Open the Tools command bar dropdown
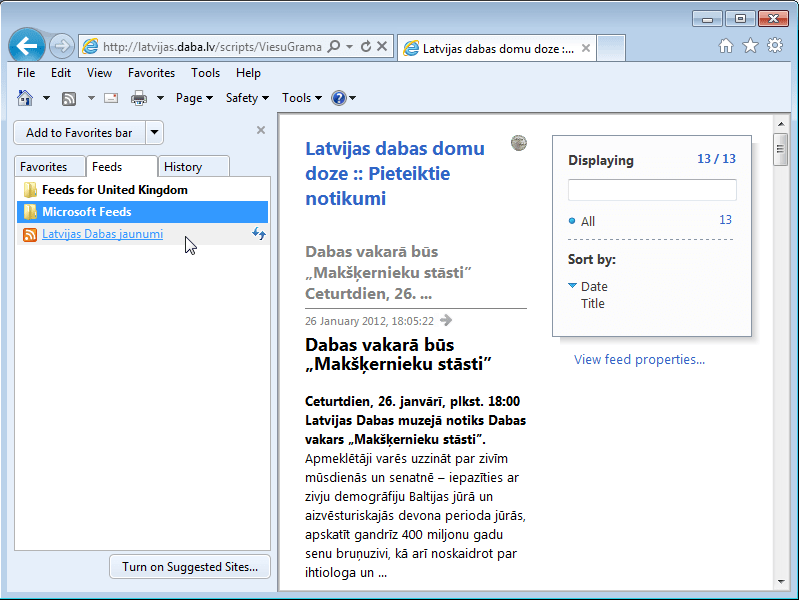The height and width of the screenshot is (600, 799). [302, 98]
